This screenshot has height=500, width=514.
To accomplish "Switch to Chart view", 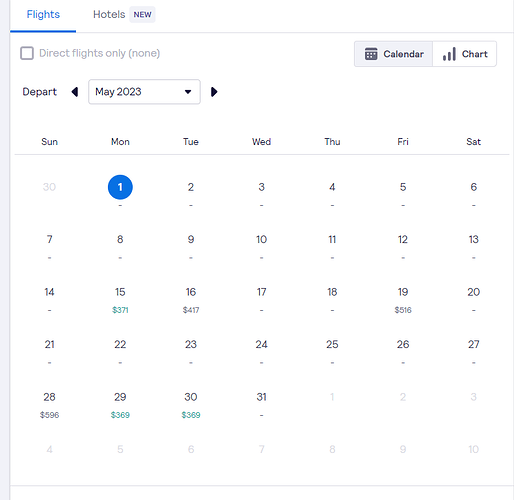I will (x=465, y=54).
